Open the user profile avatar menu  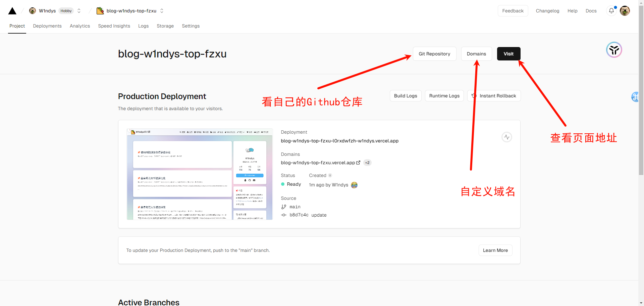point(625,11)
